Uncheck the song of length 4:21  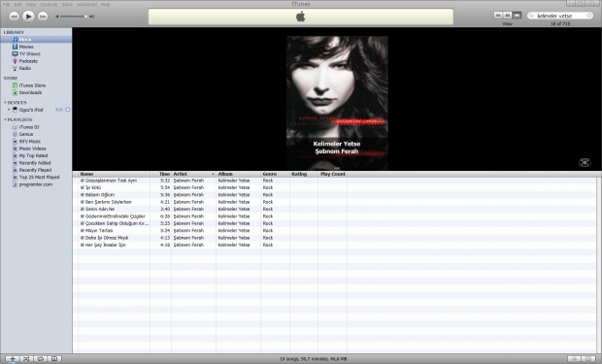click(83, 202)
